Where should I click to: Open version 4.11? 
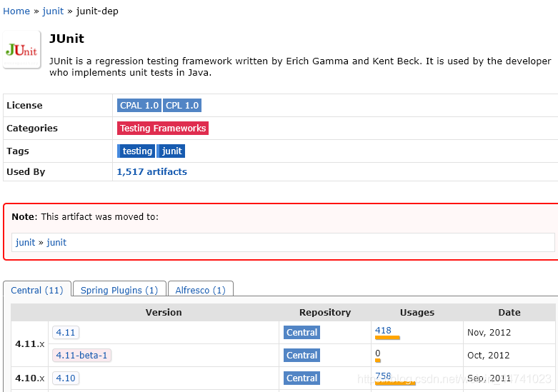[66, 332]
